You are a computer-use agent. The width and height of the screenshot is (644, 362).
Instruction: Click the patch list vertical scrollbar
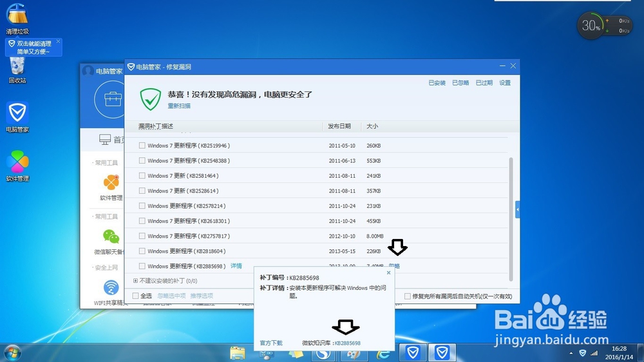point(511,219)
